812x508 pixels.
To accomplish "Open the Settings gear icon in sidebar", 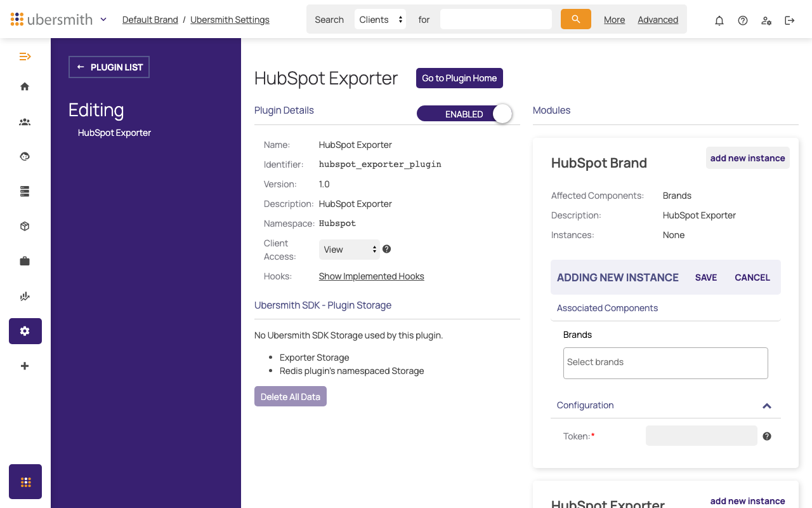I will (25, 331).
